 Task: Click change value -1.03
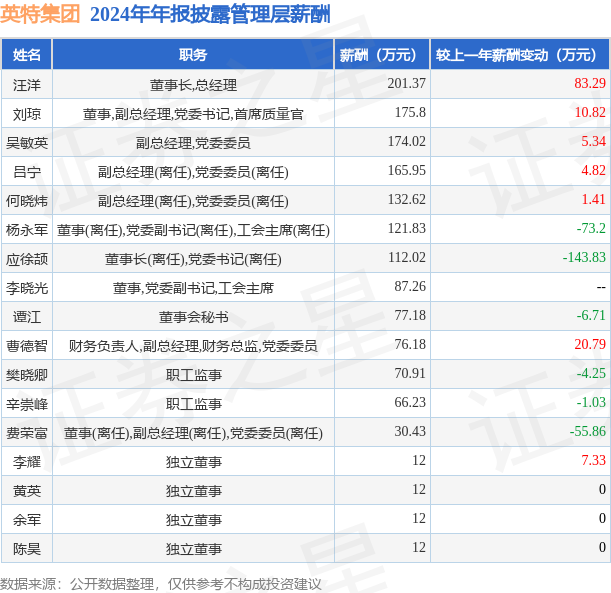tap(591, 402)
